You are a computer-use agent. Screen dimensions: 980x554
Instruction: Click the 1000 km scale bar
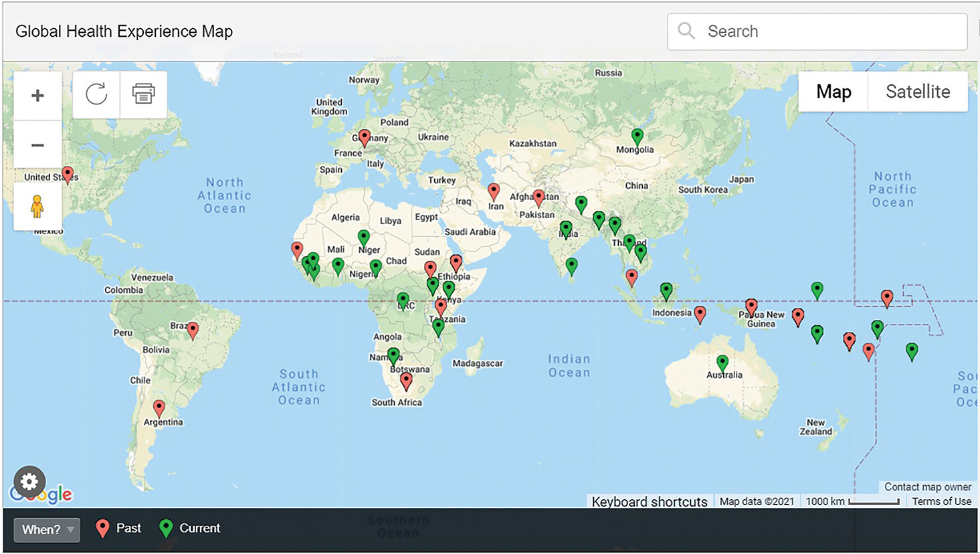[852, 500]
